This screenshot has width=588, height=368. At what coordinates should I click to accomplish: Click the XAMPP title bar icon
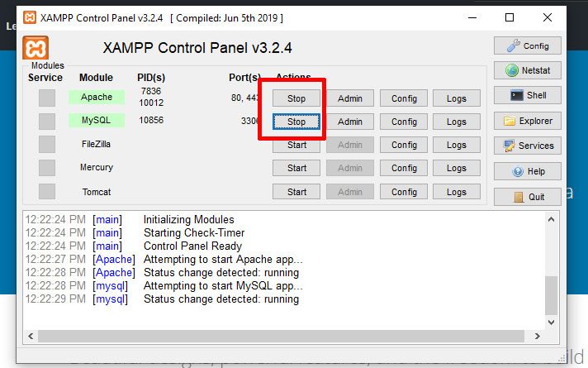pos(30,17)
